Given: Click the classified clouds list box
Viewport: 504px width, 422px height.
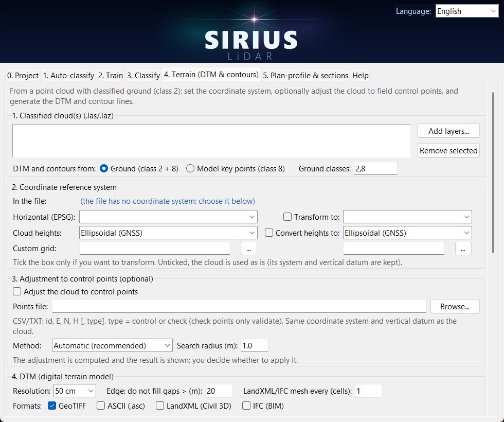Looking at the screenshot, I should 211,140.
